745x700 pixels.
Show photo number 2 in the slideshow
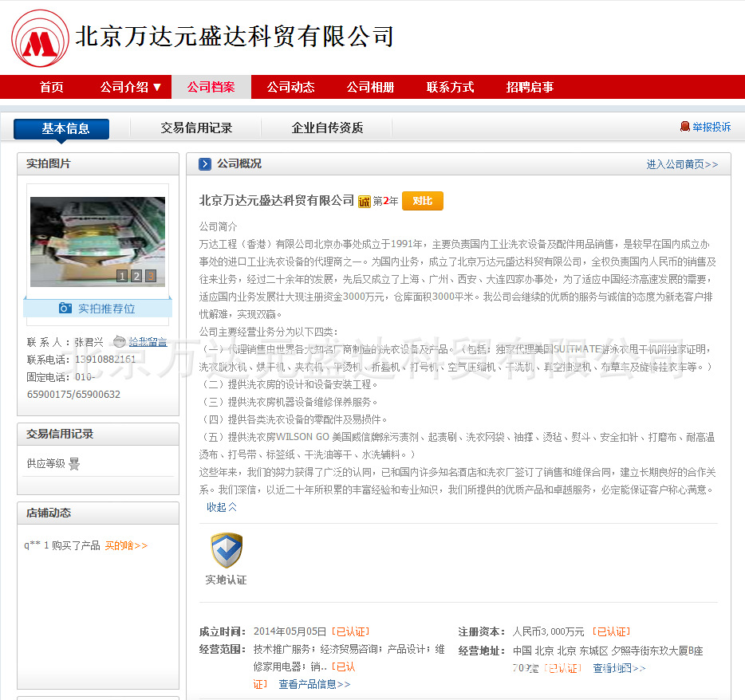point(136,276)
